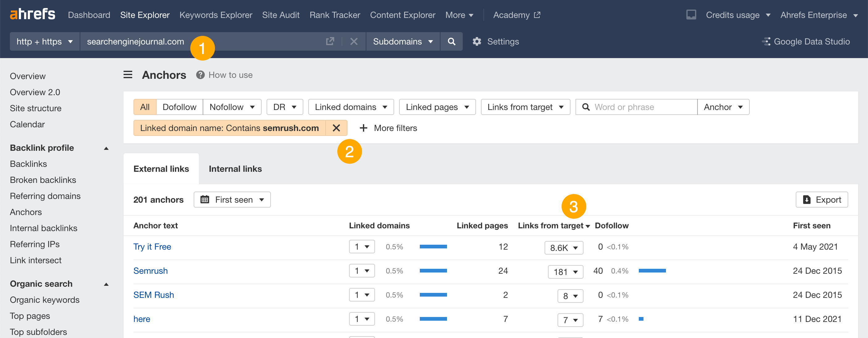
Task: Open Site Audit
Action: (x=281, y=15)
